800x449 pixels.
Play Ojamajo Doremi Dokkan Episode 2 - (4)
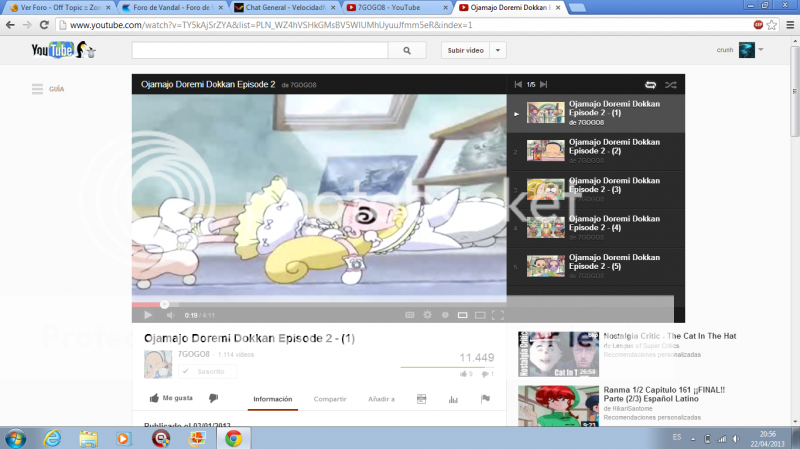(x=595, y=228)
